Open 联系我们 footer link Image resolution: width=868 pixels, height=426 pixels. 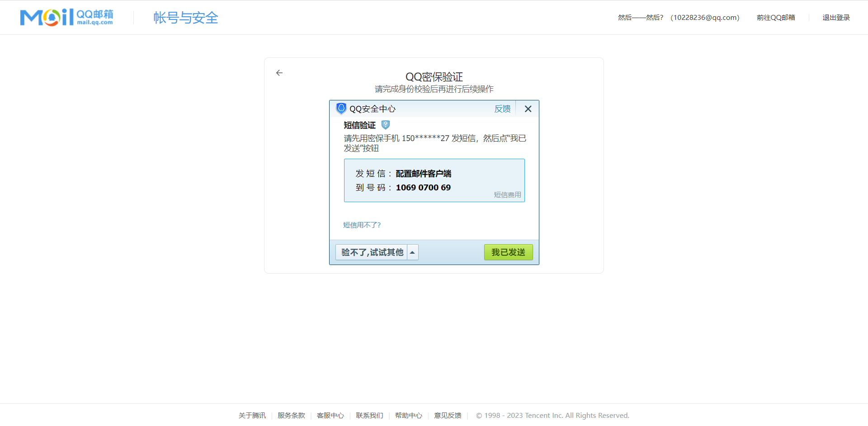pyautogui.click(x=369, y=416)
